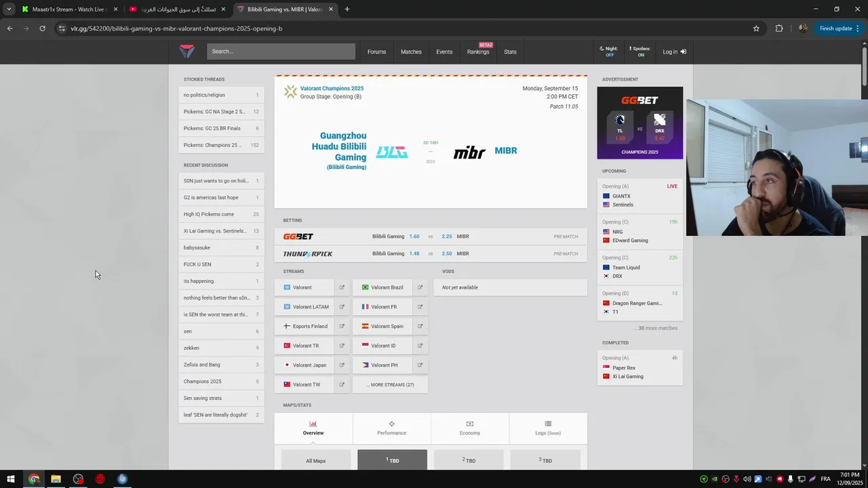Viewport: 868px width, 488px height.
Task: Go back to previous page in Chrome
Action: (10, 28)
